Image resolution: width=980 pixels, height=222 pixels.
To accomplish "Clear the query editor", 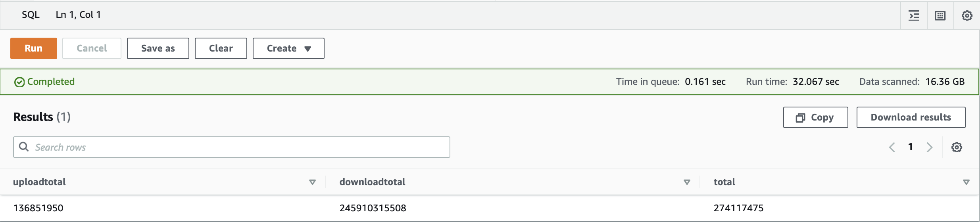I will click(x=221, y=48).
